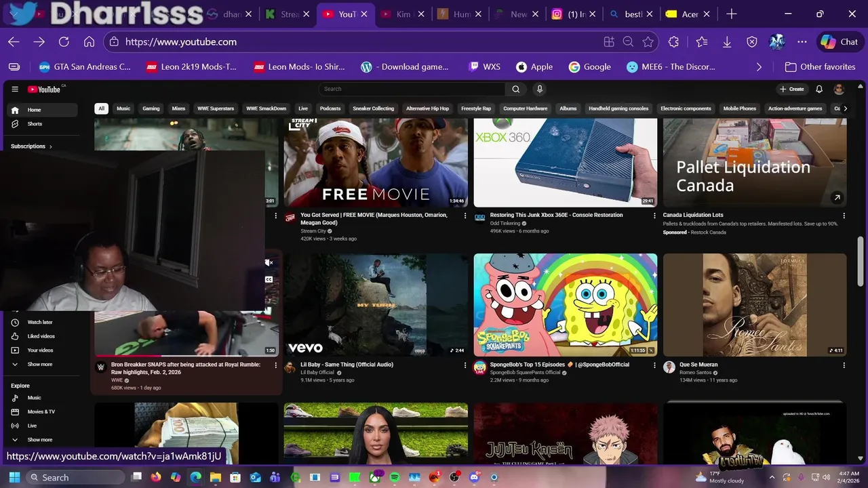The height and width of the screenshot is (488, 868).
Task: Expand Show more under Your videos
Action: 39,365
